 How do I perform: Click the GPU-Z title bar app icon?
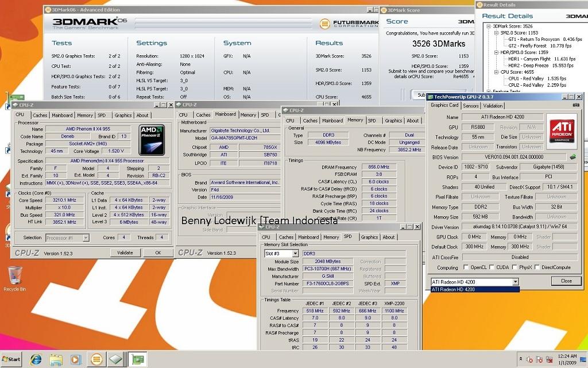[431, 97]
